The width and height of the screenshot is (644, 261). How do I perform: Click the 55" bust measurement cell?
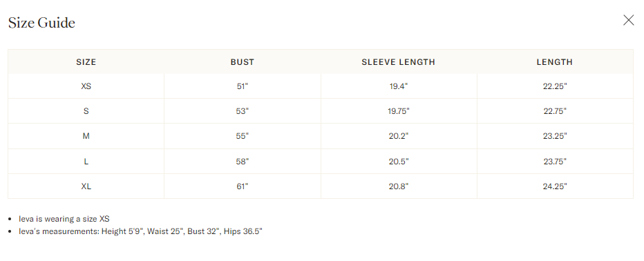[x=243, y=136]
